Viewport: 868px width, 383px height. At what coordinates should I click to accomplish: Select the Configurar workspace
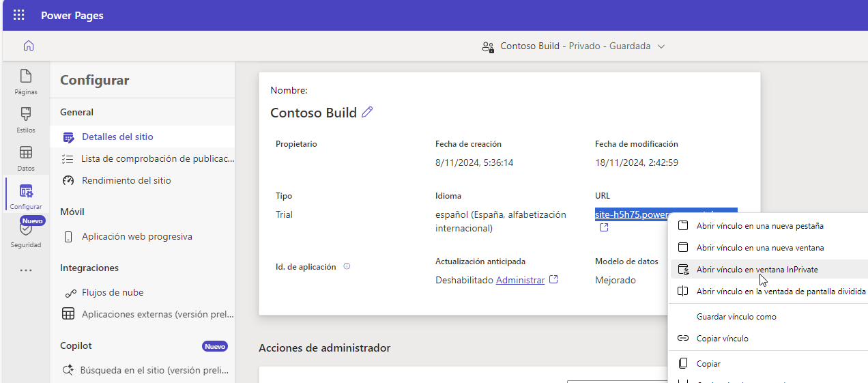[x=26, y=197]
